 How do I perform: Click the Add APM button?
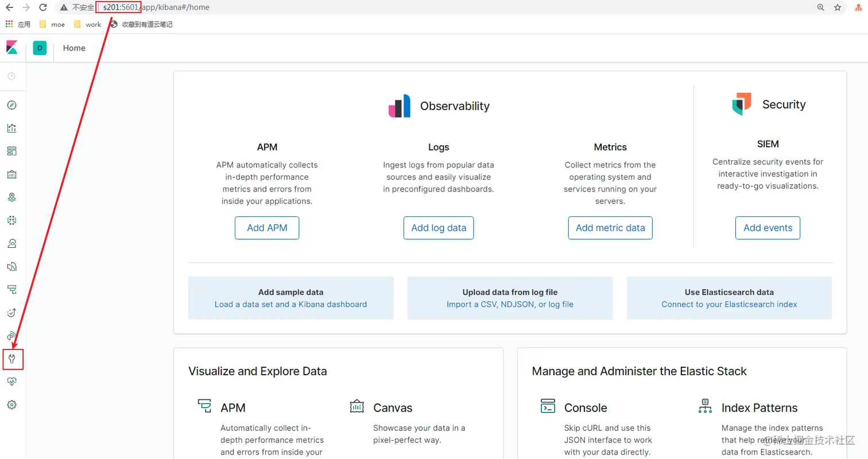click(267, 228)
